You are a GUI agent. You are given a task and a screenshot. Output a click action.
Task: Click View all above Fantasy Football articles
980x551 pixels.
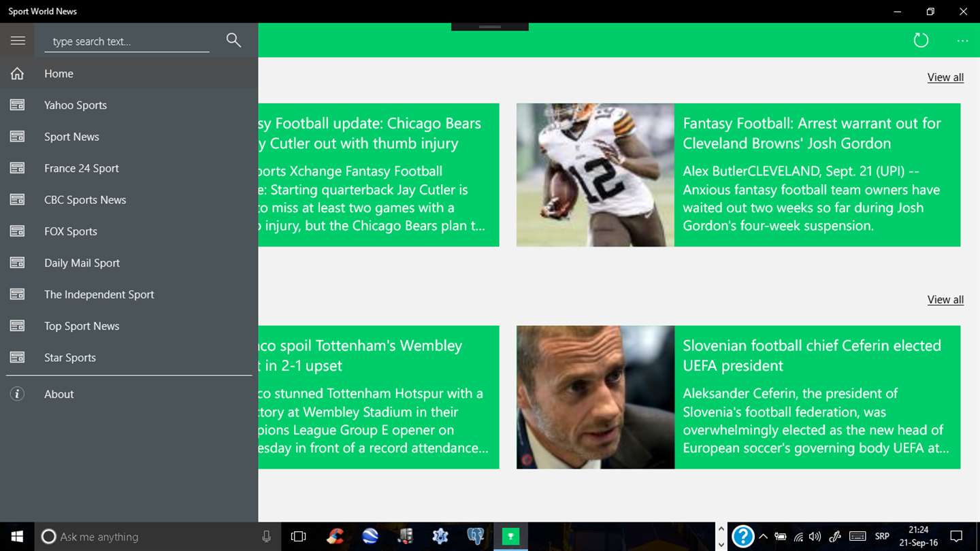click(945, 78)
